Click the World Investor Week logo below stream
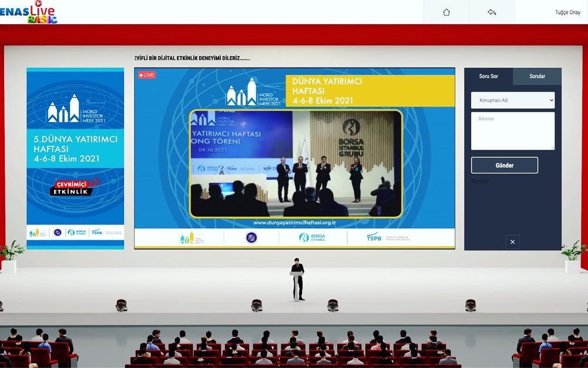The width and height of the screenshot is (588, 368). (x=192, y=238)
